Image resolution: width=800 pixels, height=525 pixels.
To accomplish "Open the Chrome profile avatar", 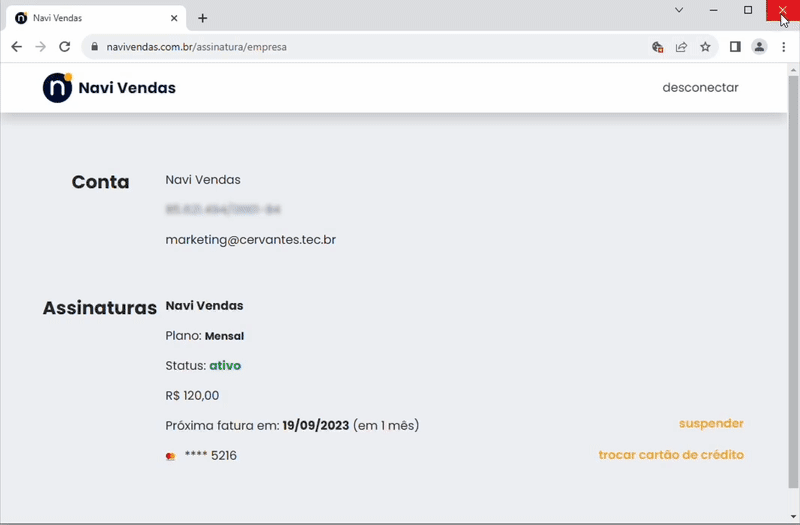I will (x=759, y=47).
